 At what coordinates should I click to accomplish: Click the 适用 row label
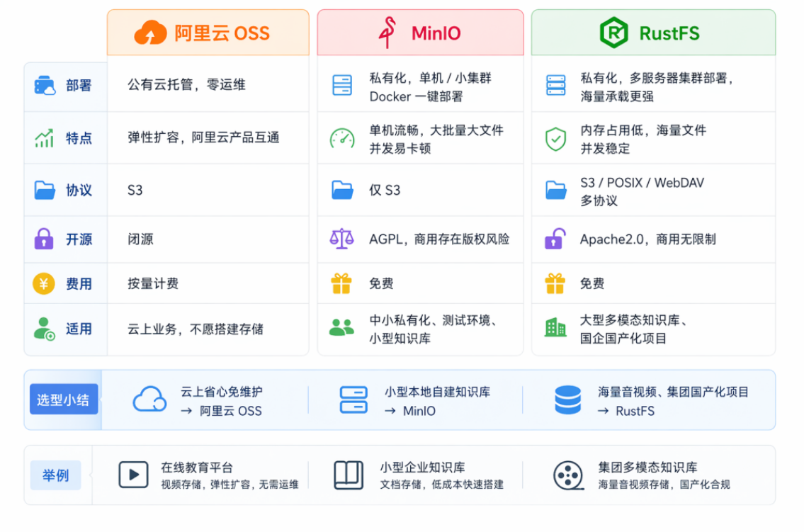(x=79, y=329)
